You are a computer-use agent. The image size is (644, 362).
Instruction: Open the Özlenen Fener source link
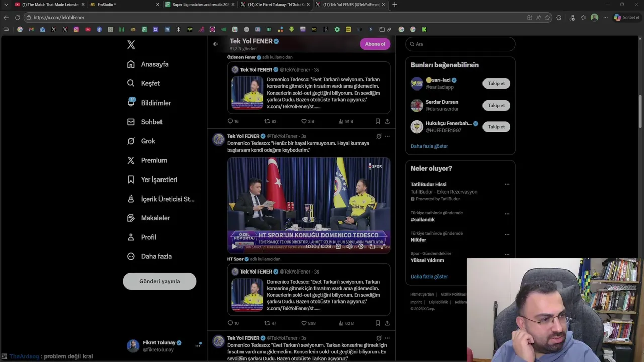242,57
